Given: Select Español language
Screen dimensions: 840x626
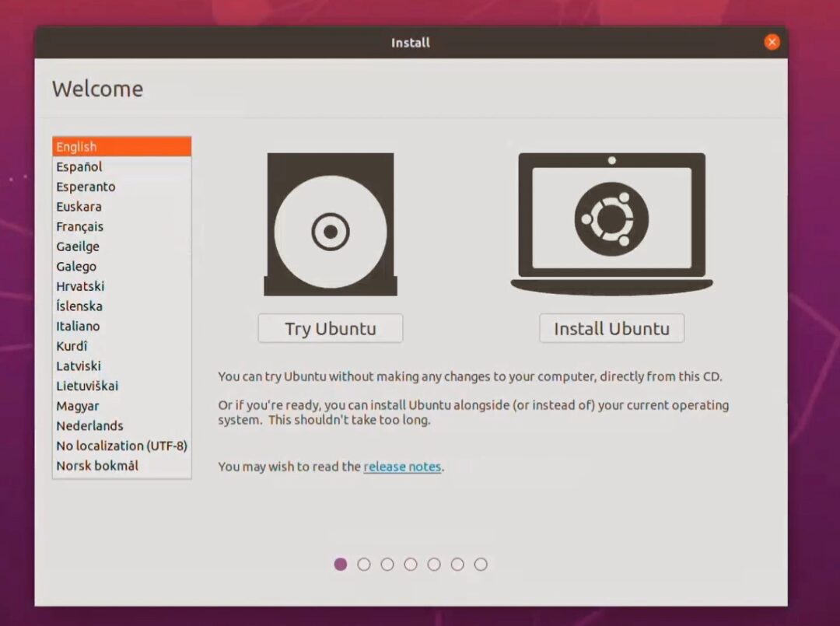Looking at the screenshot, I should tap(121, 166).
